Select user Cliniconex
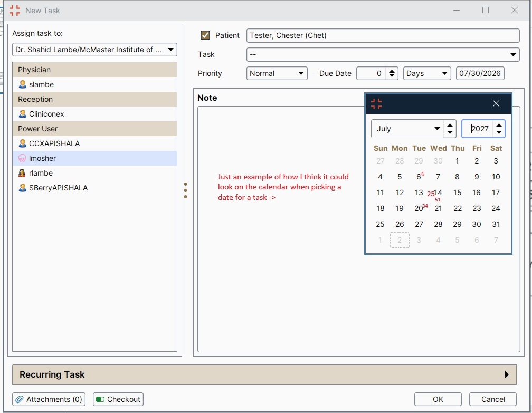Screen dimensions: 532x413 tap(94, 114)
